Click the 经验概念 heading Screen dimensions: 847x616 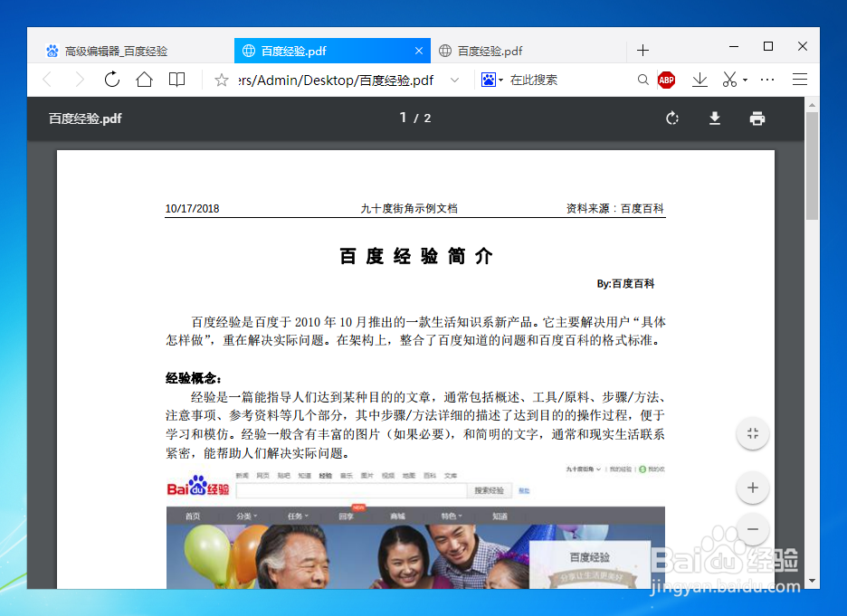pyautogui.click(x=193, y=378)
